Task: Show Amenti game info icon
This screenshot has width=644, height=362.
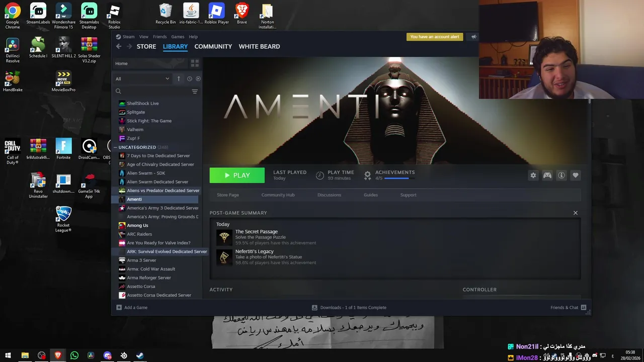Action: point(561,175)
